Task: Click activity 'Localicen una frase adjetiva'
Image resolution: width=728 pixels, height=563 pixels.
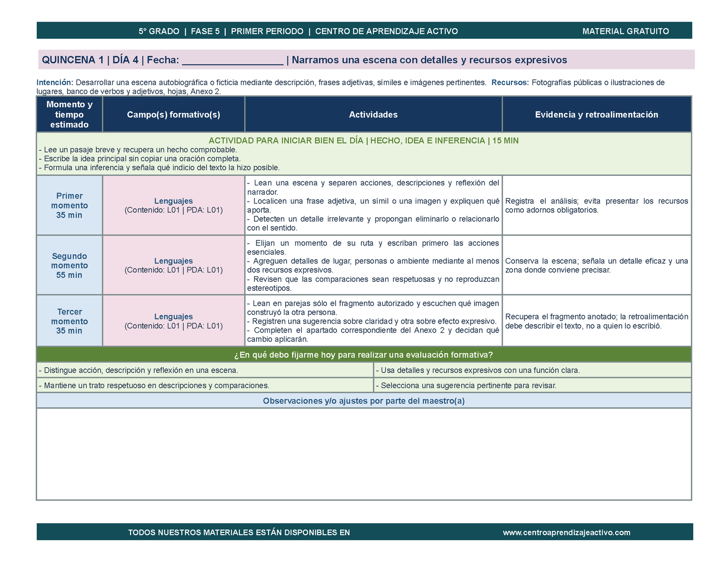Action: point(373,206)
